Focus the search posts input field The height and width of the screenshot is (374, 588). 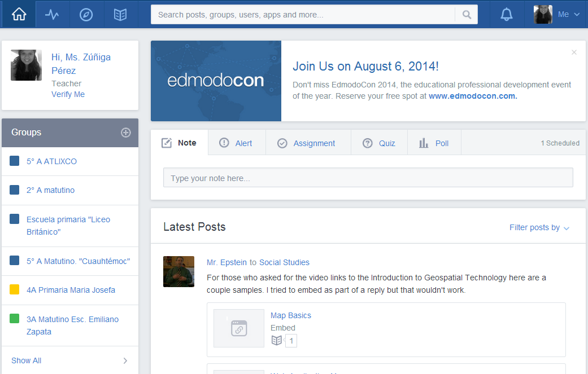coord(303,15)
